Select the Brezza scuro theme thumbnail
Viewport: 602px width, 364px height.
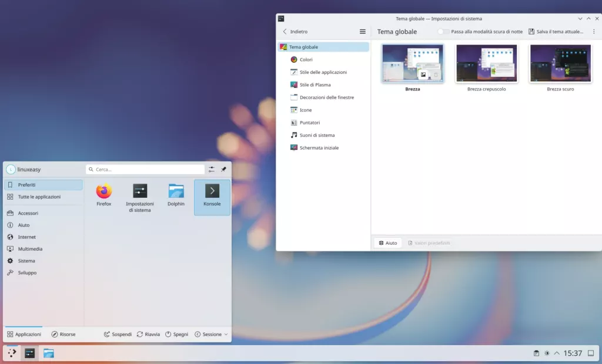point(560,63)
